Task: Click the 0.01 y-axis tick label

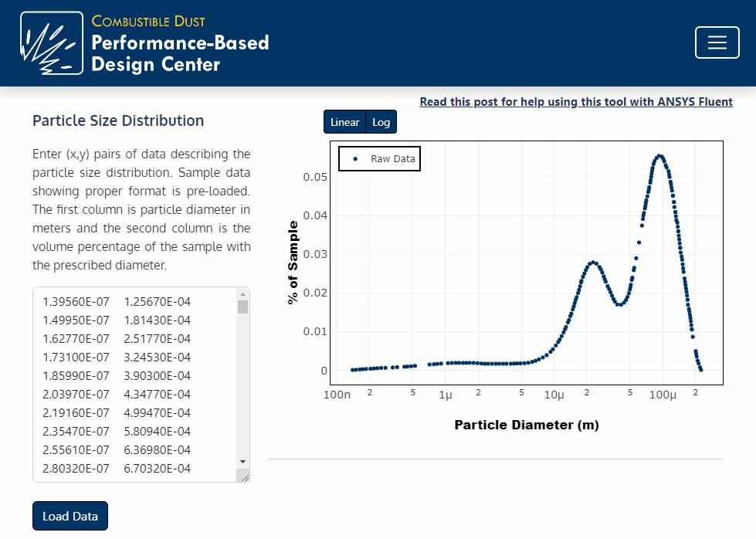Action: pos(315,332)
